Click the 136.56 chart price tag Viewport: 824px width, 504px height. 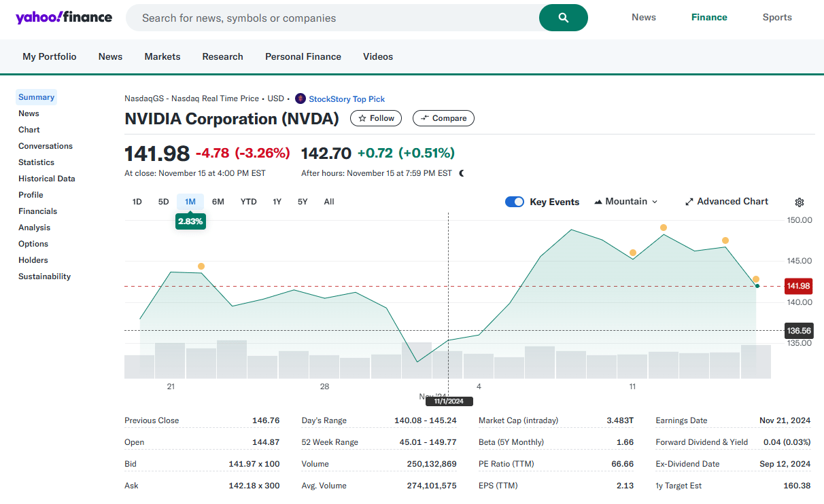pos(799,331)
